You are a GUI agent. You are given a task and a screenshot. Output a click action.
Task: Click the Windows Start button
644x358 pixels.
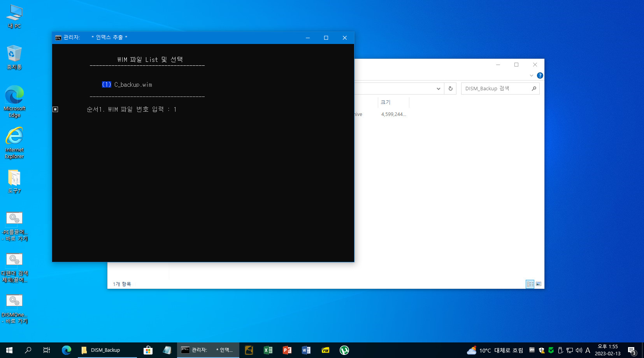(9, 350)
